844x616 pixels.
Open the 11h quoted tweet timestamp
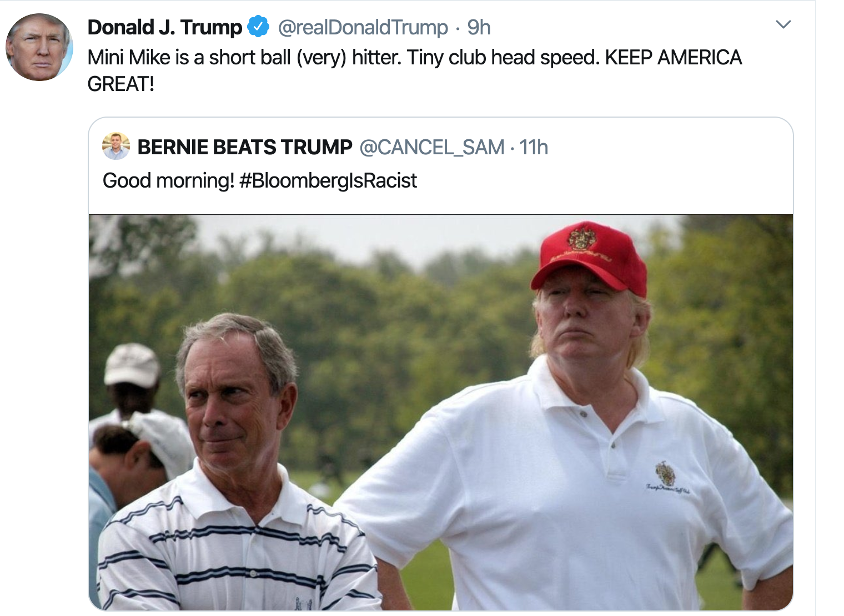[534, 147]
